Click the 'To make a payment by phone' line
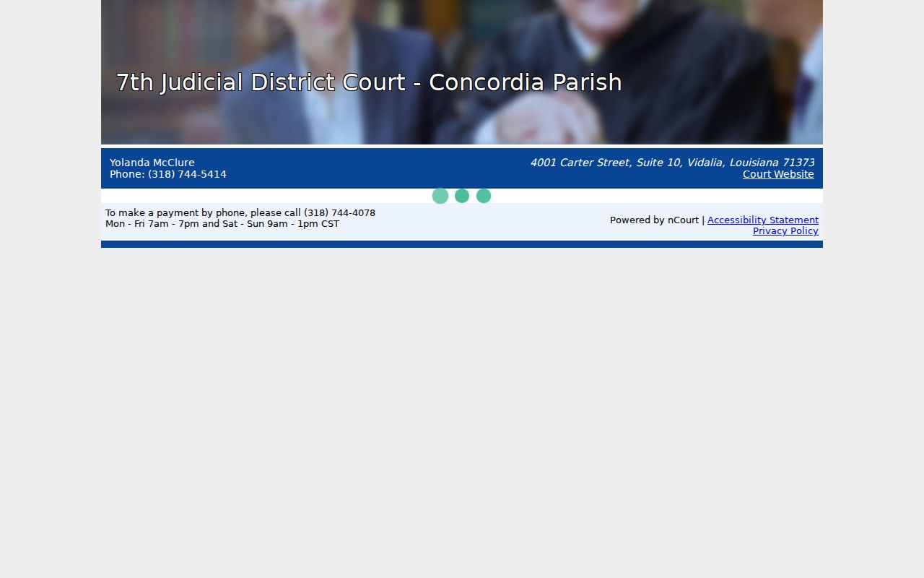 coord(240,213)
